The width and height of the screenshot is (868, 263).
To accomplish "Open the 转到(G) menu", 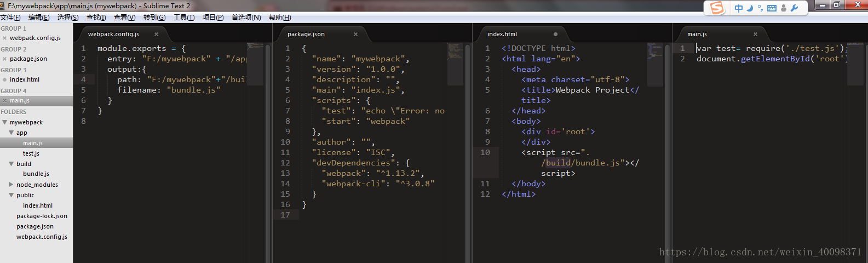I will pyautogui.click(x=154, y=18).
